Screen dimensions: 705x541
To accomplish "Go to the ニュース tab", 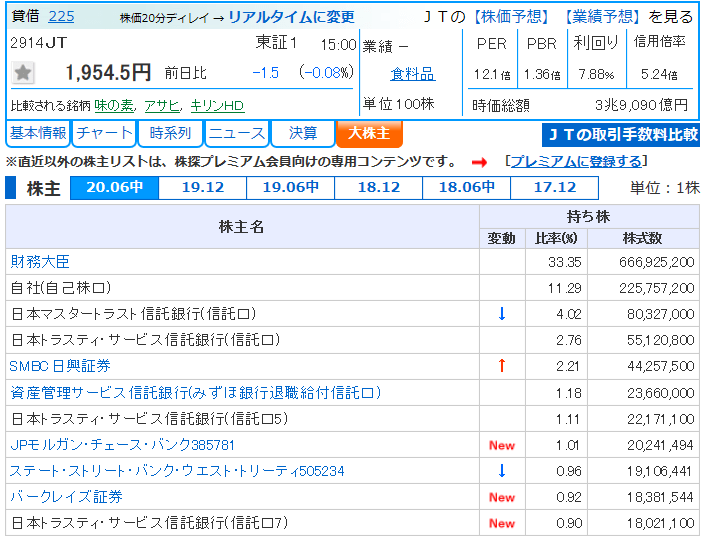I will click(x=237, y=133).
